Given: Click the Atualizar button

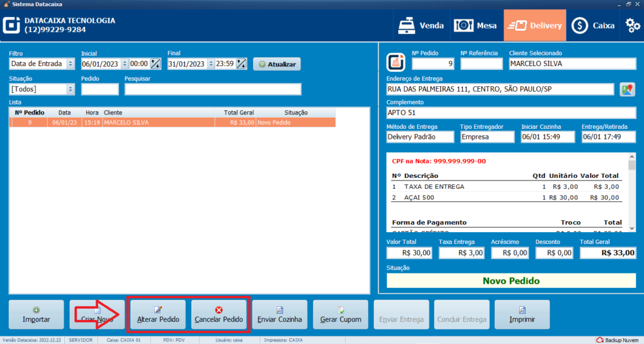Looking at the screenshot, I should point(277,64).
